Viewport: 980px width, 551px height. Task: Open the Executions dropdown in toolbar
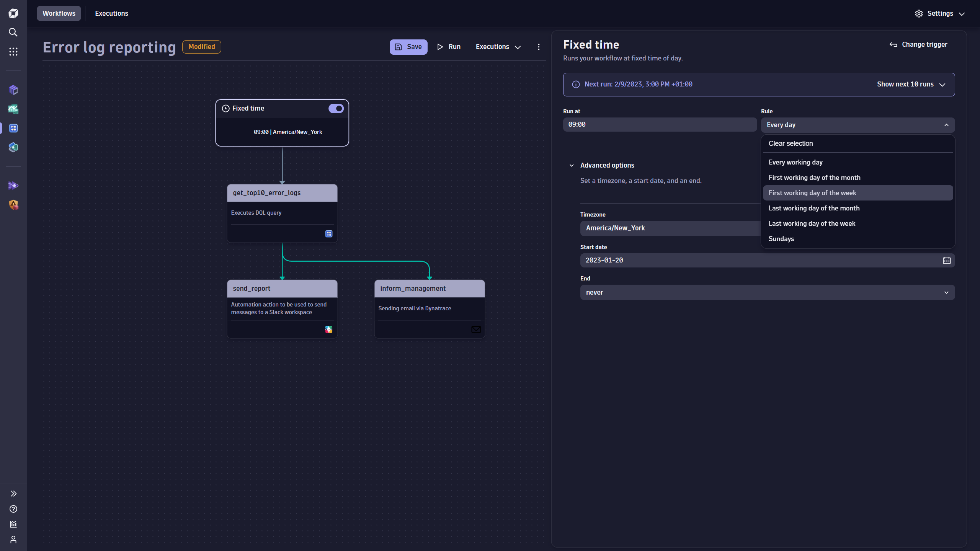tap(498, 47)
